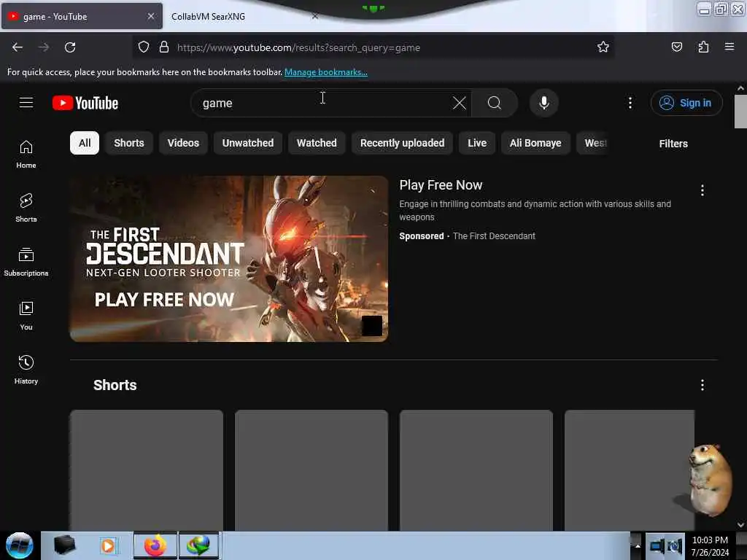Click the network tray icon
The height and width of the screenshot is (560, 747).
(x=657, y=545)
